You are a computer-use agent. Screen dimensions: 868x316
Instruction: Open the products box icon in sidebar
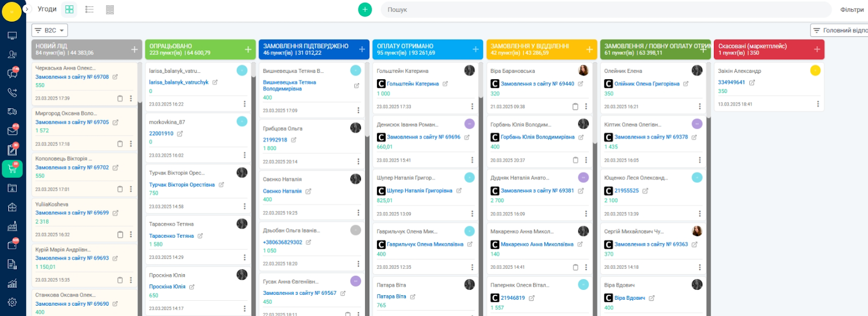pyautogui.click(x=12, y=207)
